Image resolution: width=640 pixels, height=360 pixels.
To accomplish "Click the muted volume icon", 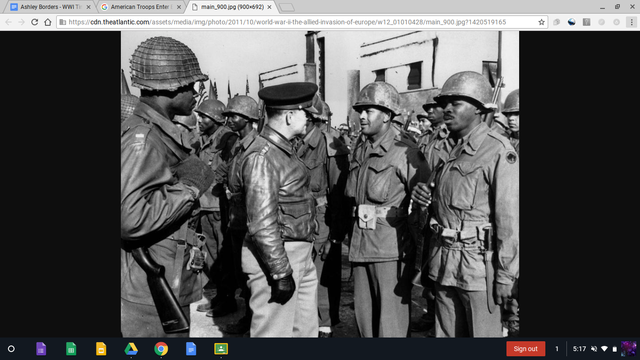I will pos(594,349).
